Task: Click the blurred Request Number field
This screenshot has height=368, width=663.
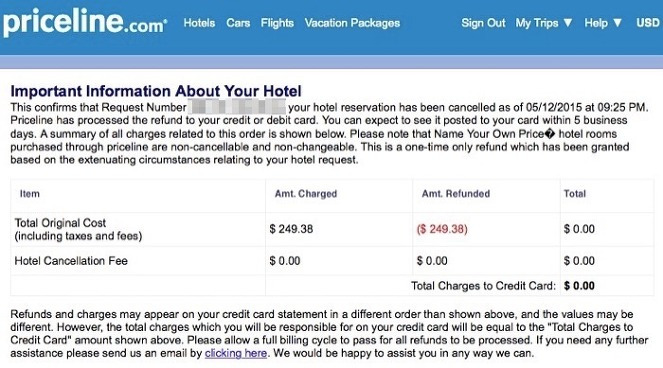Action: [237, 107]
